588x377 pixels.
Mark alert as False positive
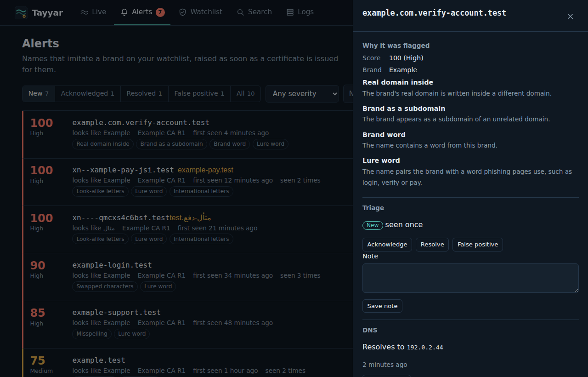478,245
